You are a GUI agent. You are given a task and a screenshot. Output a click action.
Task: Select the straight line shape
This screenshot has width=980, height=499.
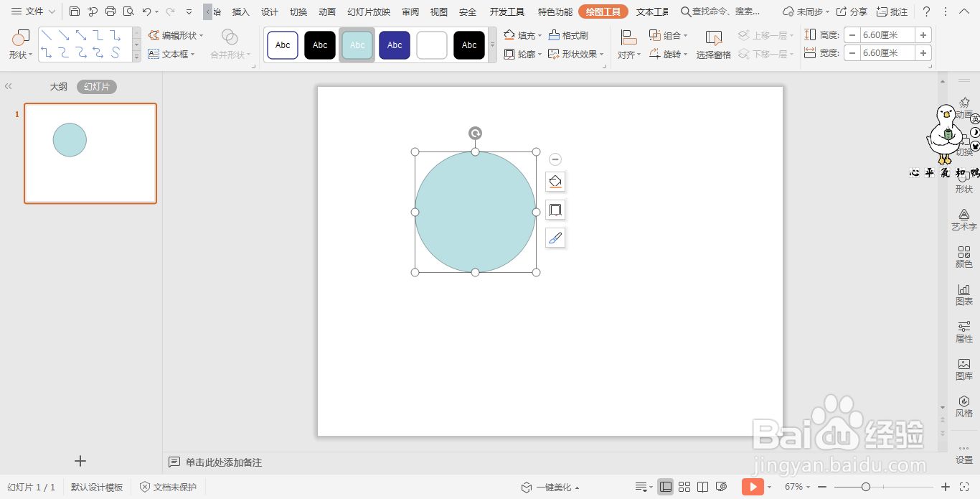(46, 36)
